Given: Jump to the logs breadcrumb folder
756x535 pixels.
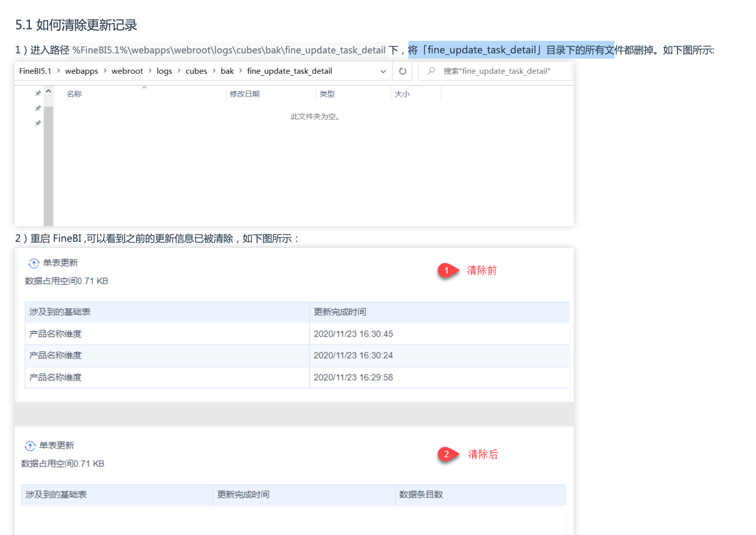Looking at the screenshot, I should point(164,71).
